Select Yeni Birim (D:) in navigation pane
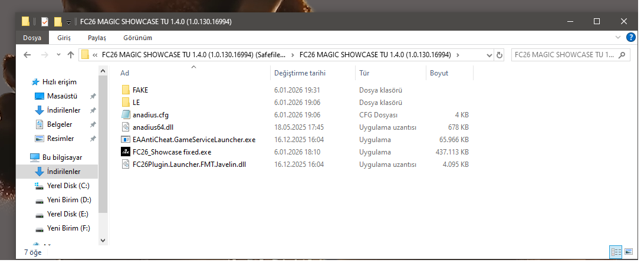Screen dimensions: 644x263 pos(69,200)
